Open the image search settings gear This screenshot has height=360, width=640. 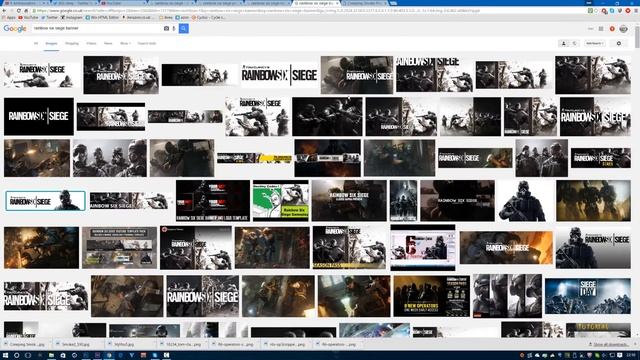pyautogui.click(x=618, y=43)
